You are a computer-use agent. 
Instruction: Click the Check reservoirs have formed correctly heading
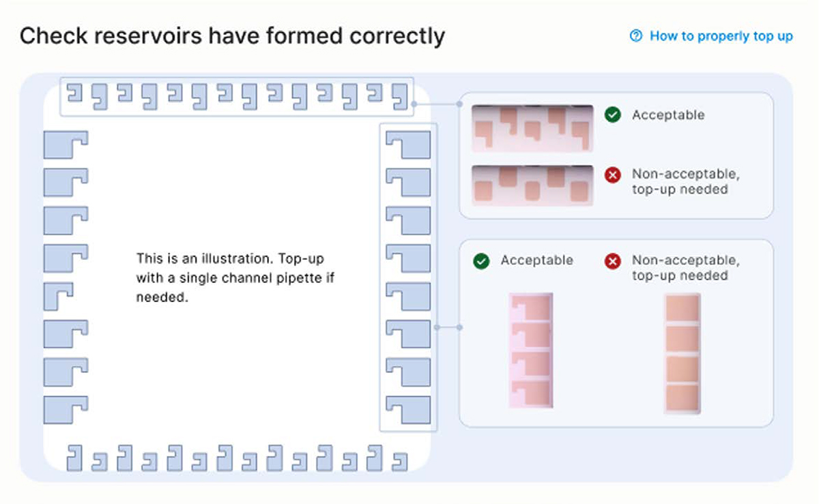pyautogui.click(x=232, y=35)
